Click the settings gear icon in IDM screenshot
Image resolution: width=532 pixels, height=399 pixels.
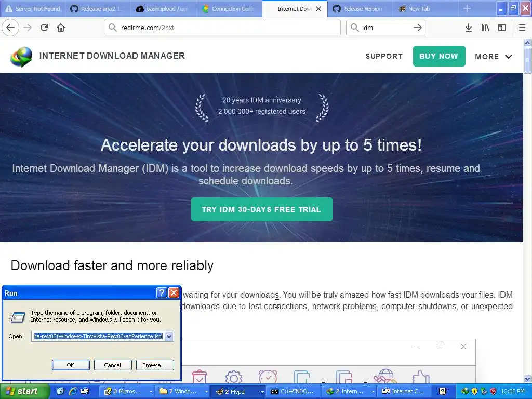pos(233,377)
